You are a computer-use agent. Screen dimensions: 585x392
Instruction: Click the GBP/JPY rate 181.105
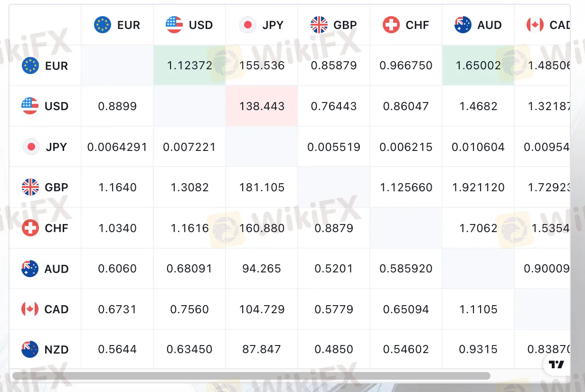(x=262, y=187)
